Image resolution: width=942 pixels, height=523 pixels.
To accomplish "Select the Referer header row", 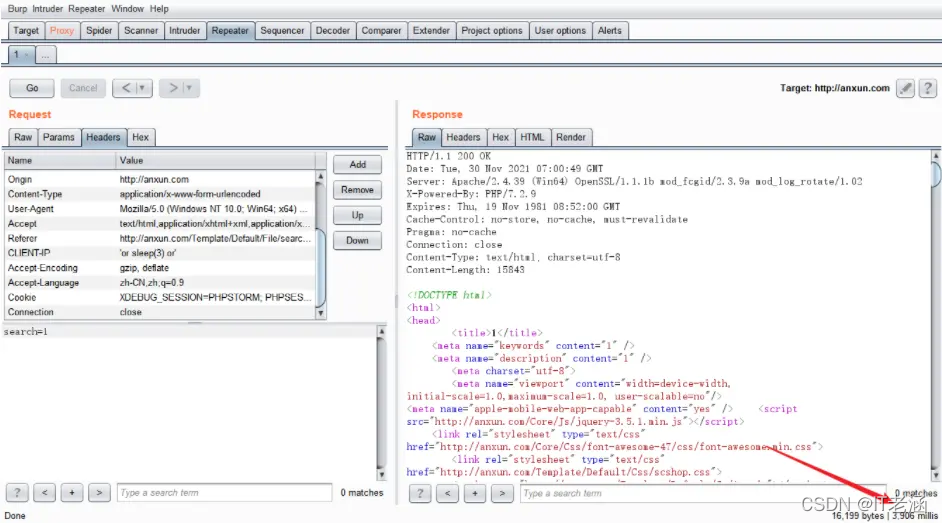I will coord(160,238).
